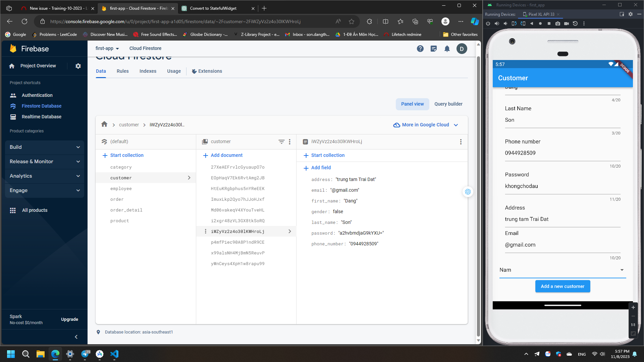This screenshot has width=644, height=362.
Task: Open the Firebase help question icon
Action: tap(420, 49)
